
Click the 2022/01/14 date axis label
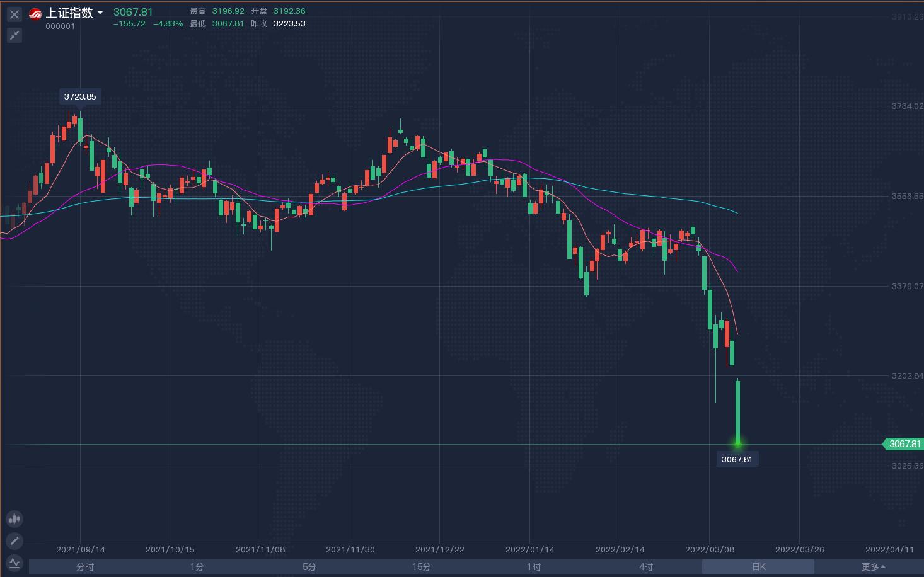pos(530,549)
